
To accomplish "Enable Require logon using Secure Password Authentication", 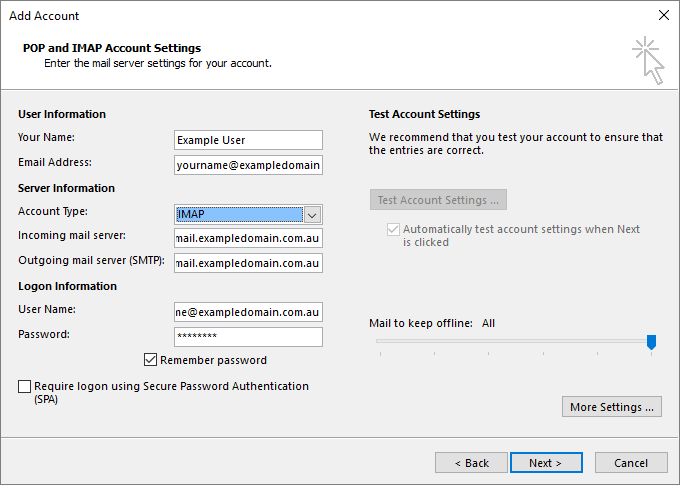I will 24,386.
